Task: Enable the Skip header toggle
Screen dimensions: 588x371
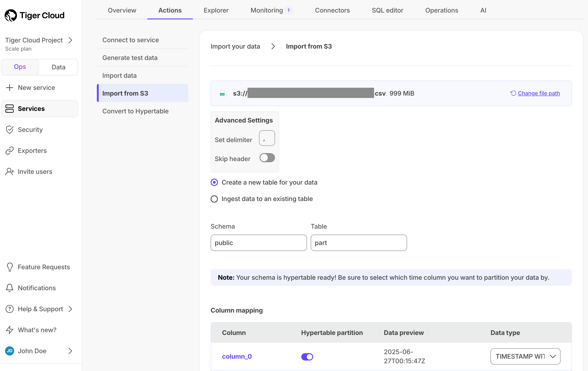Action: 267,158
